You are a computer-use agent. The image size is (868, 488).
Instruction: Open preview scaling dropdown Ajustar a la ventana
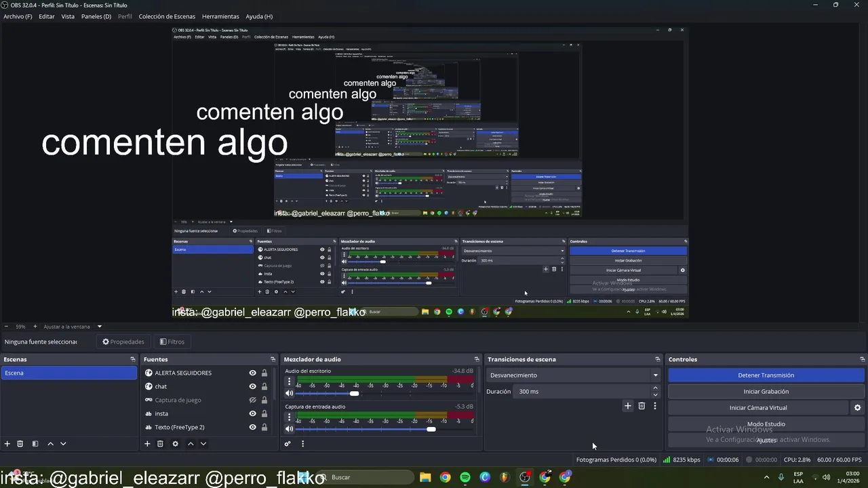point(73,327)
